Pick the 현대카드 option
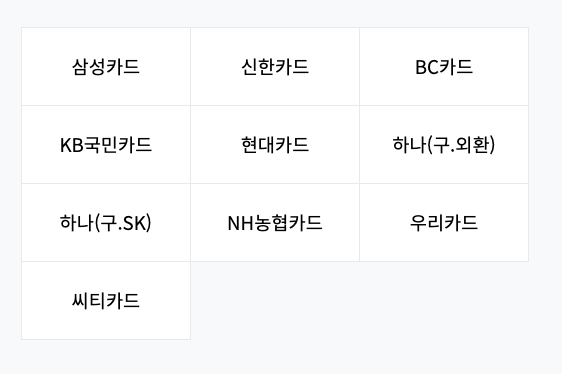 coord(275,145)
